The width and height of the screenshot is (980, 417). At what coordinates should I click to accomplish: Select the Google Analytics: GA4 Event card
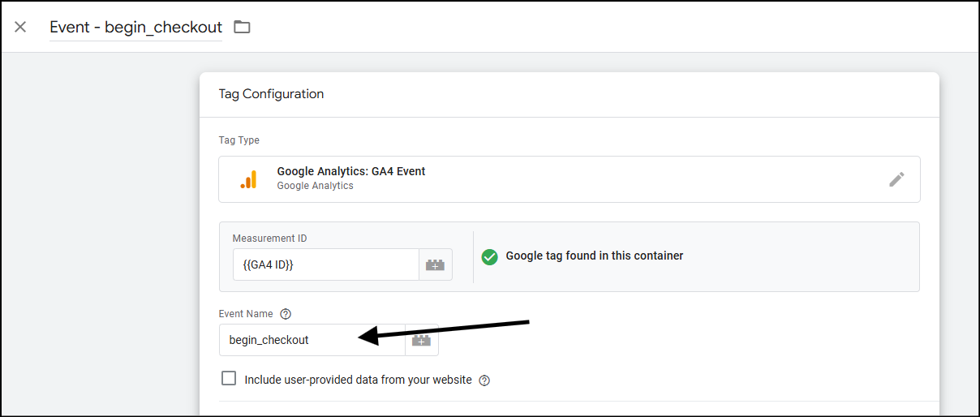click(x=570, y=179)
